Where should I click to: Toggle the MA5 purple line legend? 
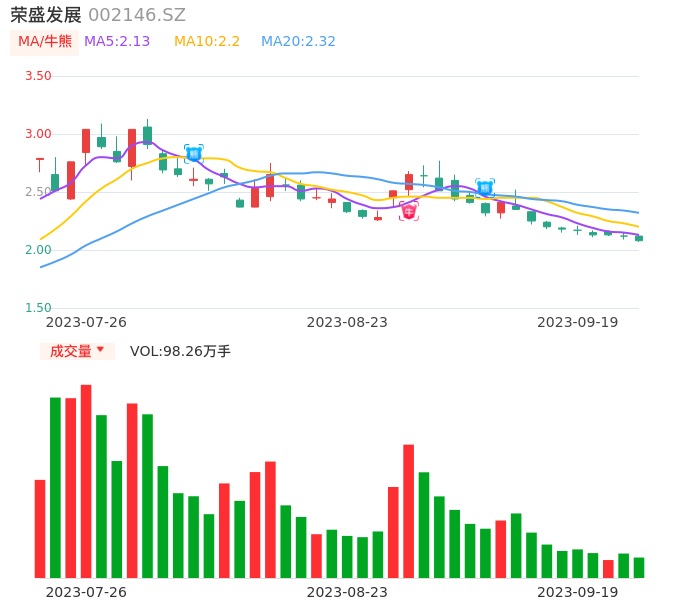tap(117, 42)
